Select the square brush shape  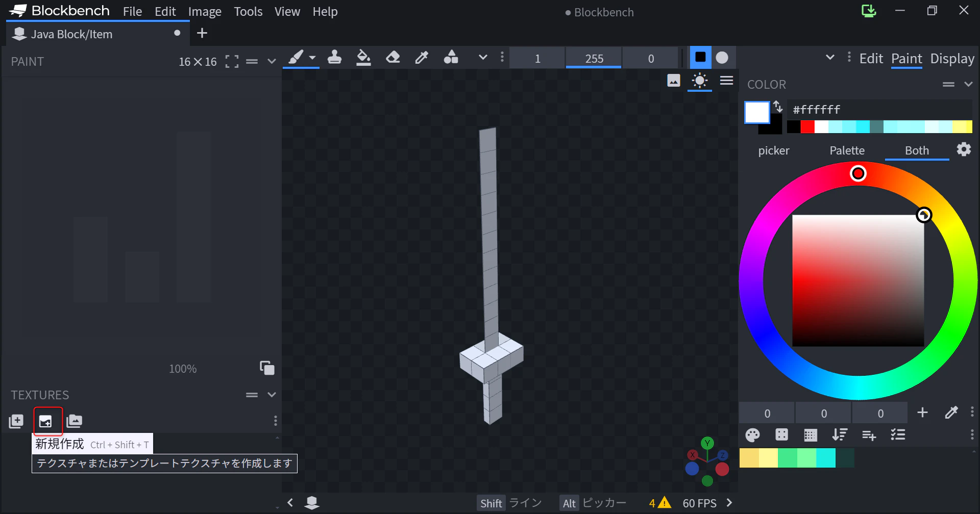coord(700,57)
